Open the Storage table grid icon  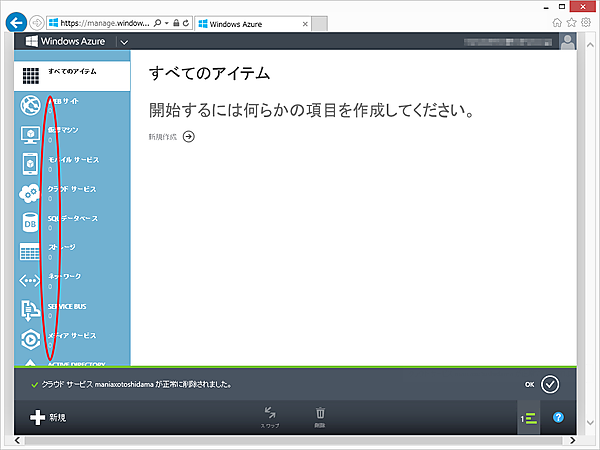(31, 251)
